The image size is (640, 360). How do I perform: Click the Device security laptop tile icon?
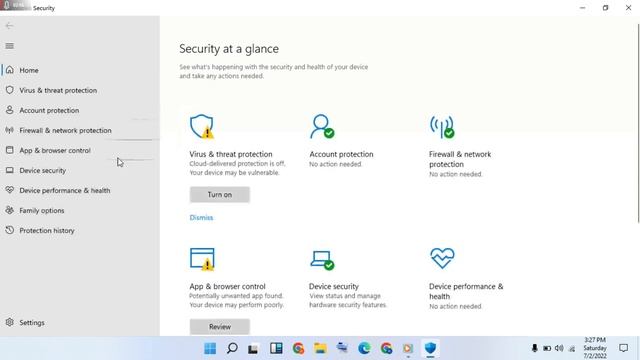point(322,260)
